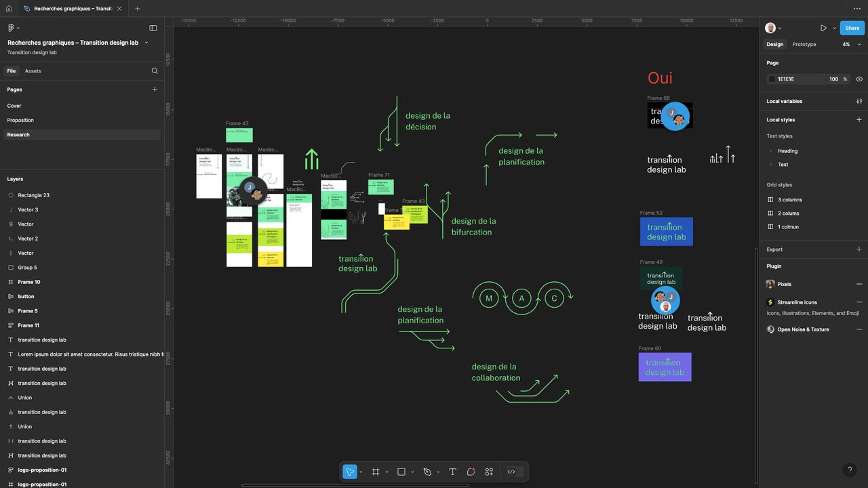
Task: Select the Pen tool
Action: (x=427, y=472)
